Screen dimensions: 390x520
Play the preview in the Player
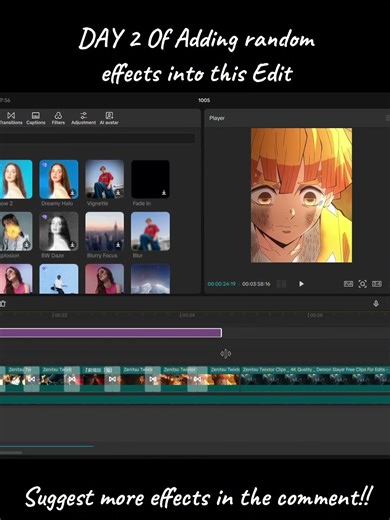pos(301,284)
